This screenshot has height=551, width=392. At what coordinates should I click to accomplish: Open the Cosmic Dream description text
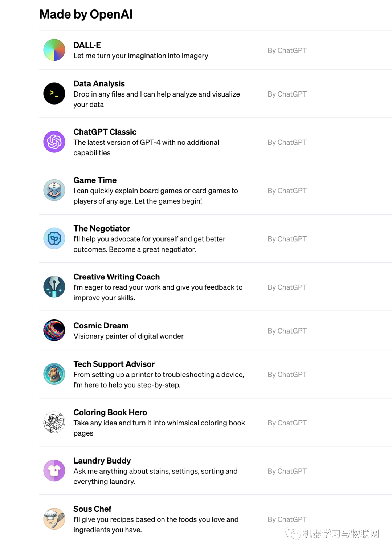pyautogui.click(x=128, y=336)
